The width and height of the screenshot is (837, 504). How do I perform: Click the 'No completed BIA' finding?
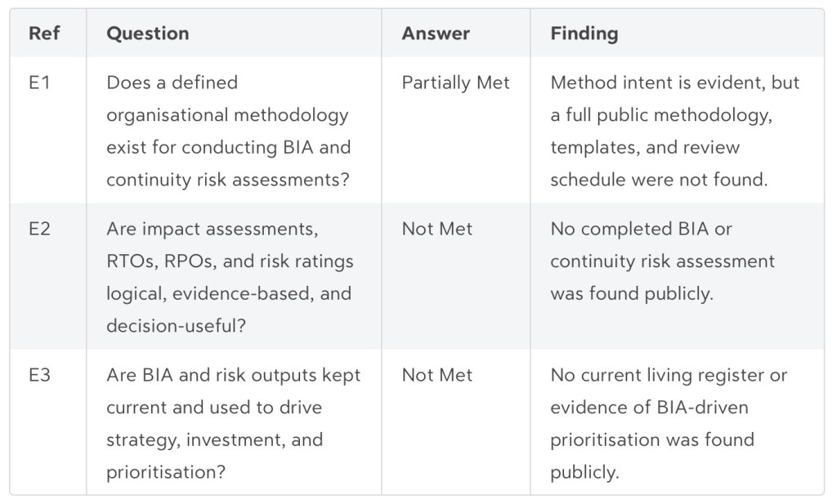click(662, 261)
